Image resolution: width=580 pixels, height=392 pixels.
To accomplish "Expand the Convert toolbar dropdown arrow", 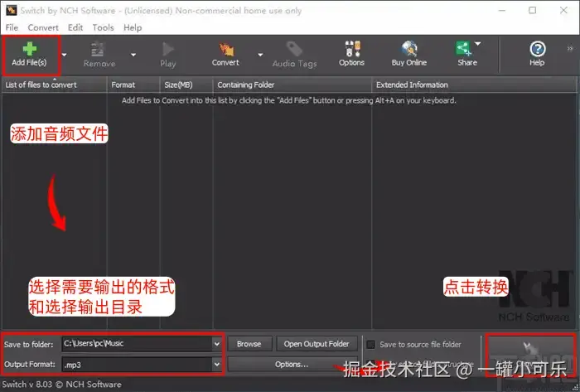I will tap(260, 55).
